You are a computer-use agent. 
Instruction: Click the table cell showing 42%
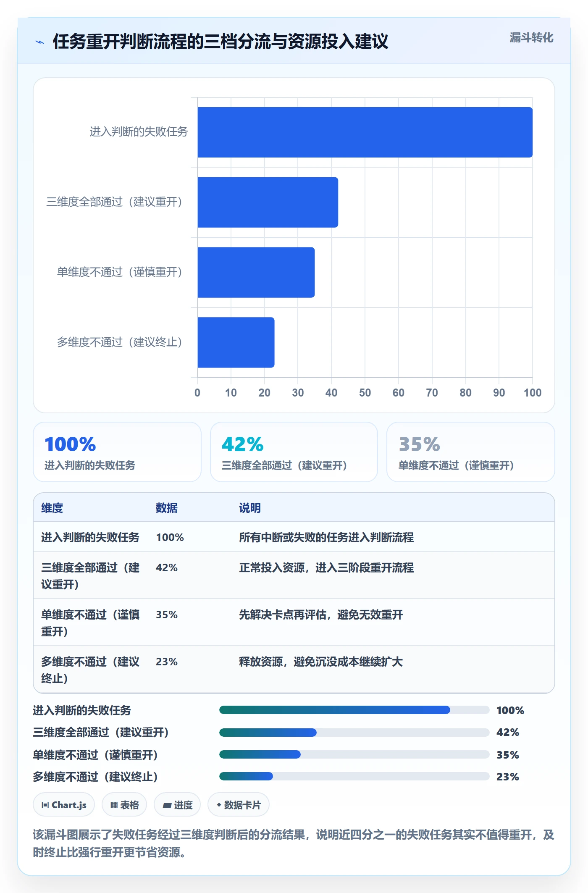(x=167, y=567)
